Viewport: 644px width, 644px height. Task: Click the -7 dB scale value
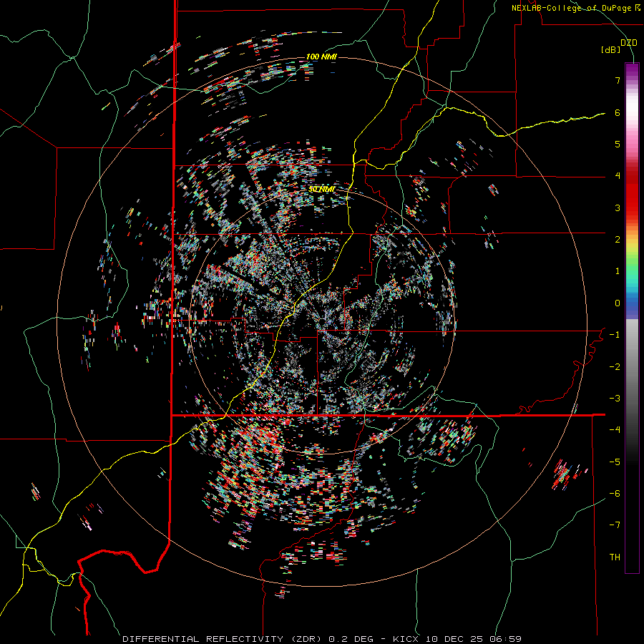point(615,525)
